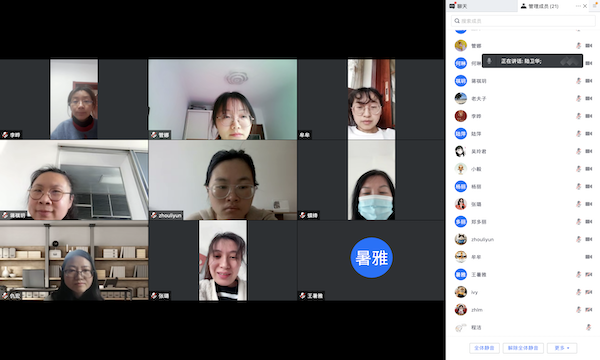Toggle ivy's muted microphone icon
The height and width of the screenshot is (360, 600).
click(x=579, y=292)
